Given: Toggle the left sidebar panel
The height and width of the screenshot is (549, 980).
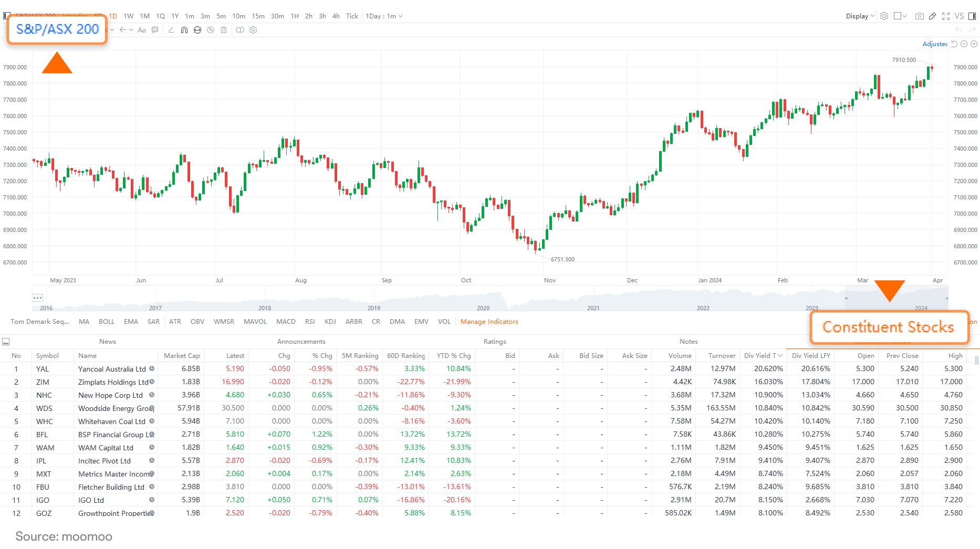Looking at the screenshot, I should pyautogui.click(x=7, y=16).
